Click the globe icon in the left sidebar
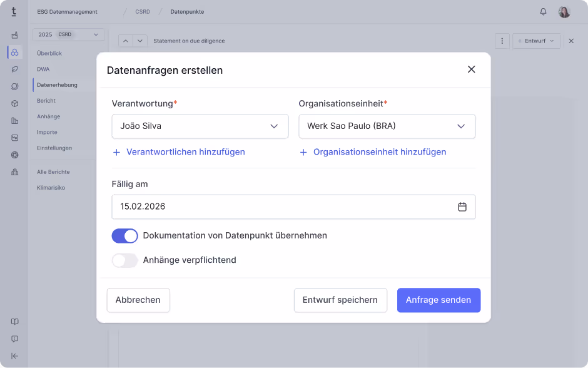588x368 pixels. click(14, 155)
